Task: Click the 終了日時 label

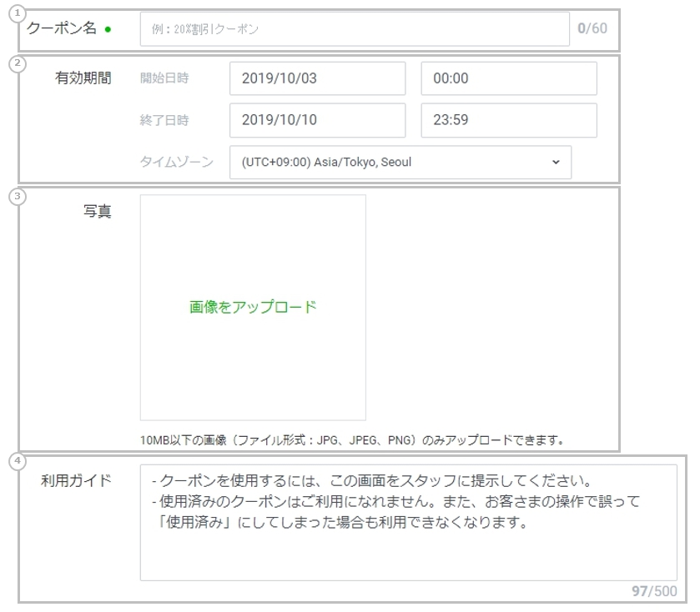Action: click(x=164, y=120)
